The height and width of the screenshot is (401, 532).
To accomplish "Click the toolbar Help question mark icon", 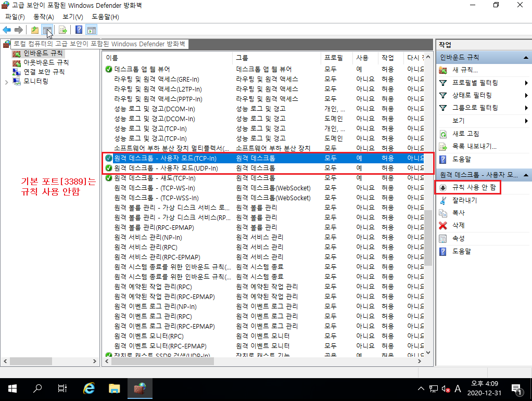I will coord(79,30).
